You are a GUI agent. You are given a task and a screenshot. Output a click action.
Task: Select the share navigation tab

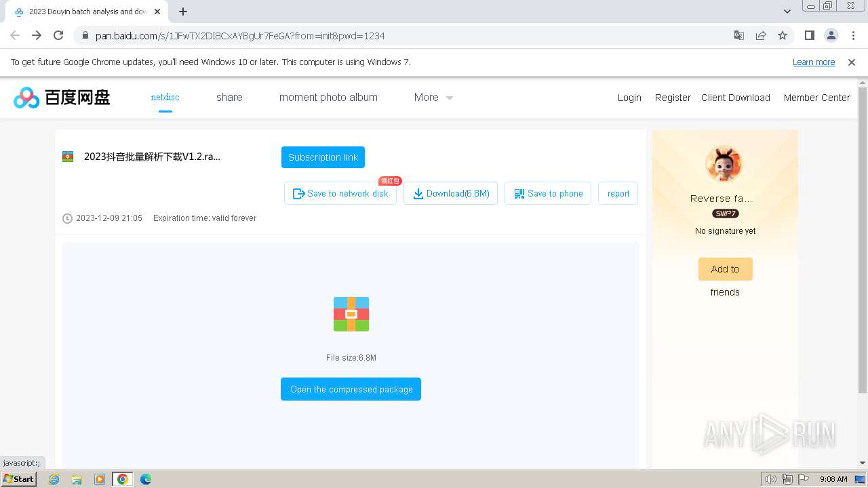click(x=229, y=97)
